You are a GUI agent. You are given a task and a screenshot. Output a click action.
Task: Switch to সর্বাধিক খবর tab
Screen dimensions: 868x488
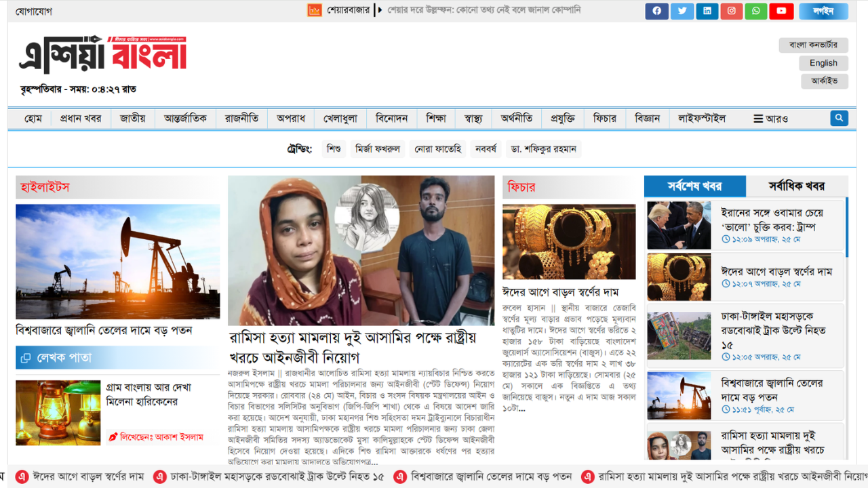pyautogui.click(x=797, y=186)
